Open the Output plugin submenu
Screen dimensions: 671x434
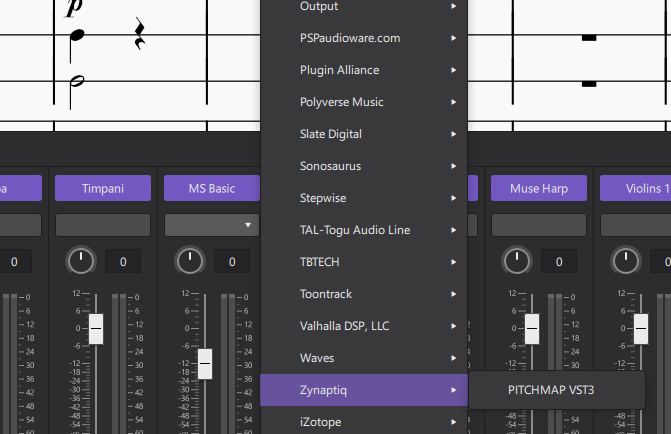click(364, 6)
